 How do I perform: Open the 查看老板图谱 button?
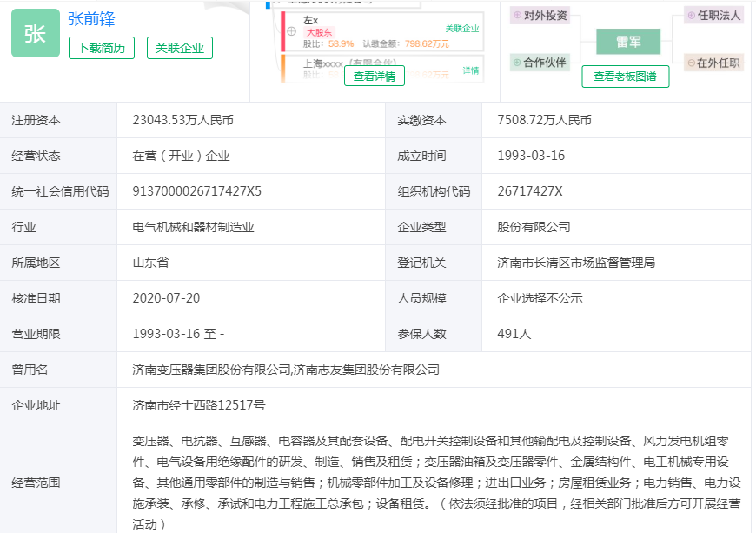click(x=625, y=77)
